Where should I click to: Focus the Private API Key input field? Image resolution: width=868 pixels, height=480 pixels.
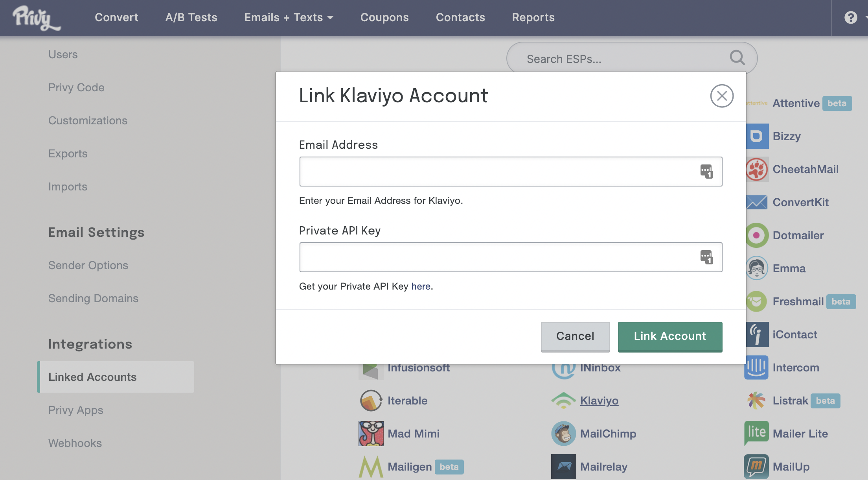point(511,257)
